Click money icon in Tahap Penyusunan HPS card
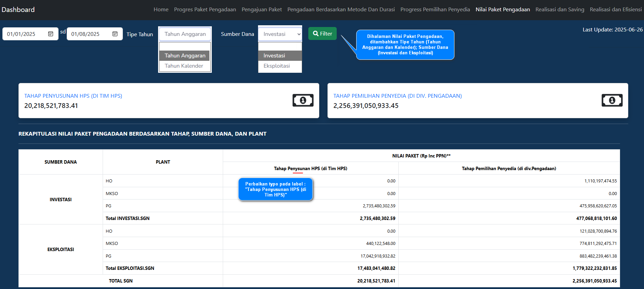 pos(303,100)
